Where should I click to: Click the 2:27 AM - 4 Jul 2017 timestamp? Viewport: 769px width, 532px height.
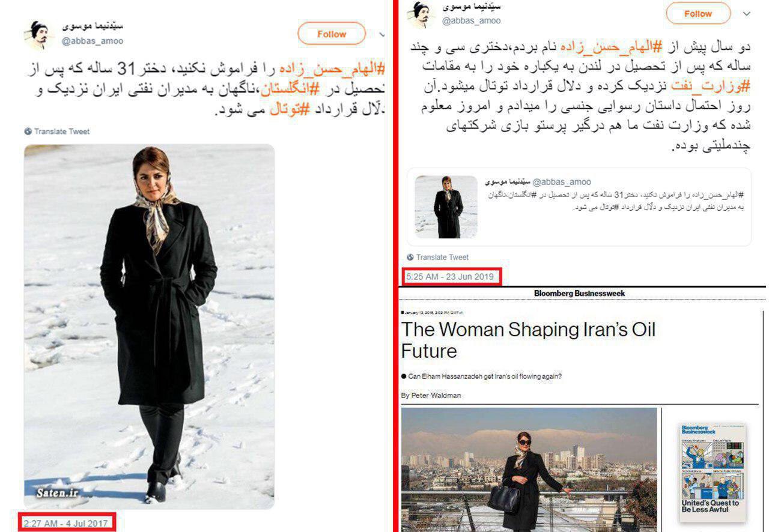(x=66, y=524)
